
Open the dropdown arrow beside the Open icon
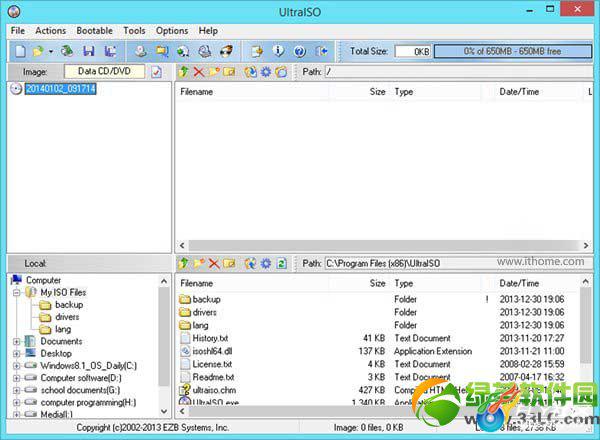[x=51, y=51]
